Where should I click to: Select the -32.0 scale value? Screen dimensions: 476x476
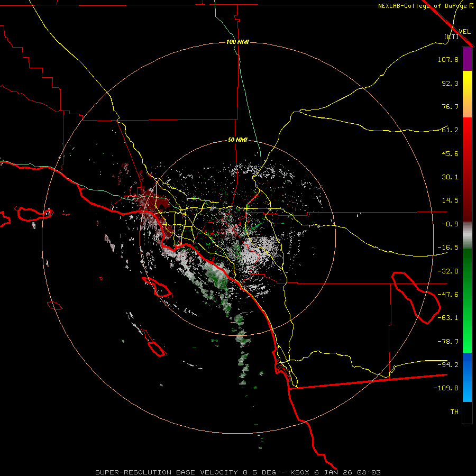tap(448, 271)
